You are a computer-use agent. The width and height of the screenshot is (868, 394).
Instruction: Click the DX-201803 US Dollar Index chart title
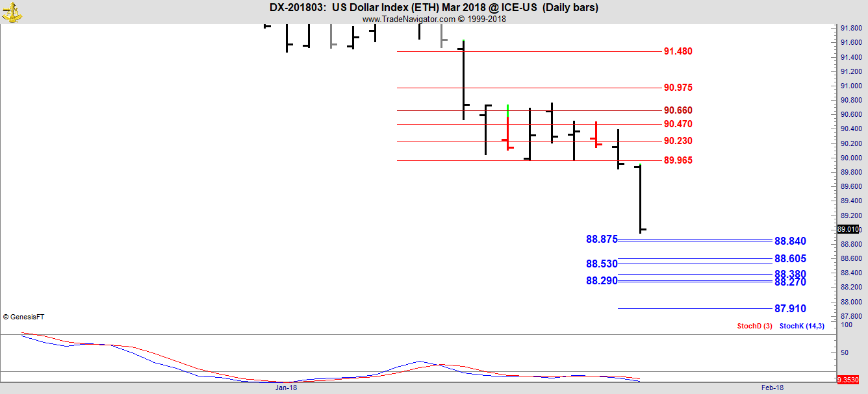tap(434, 8)
